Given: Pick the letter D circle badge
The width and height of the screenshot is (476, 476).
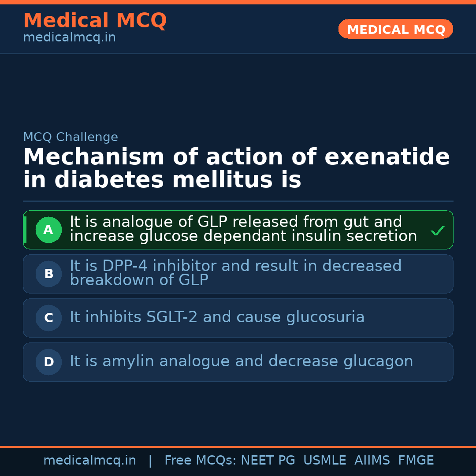Looking at the screenshot, I should pyautogui.click(x=48, y=362).
